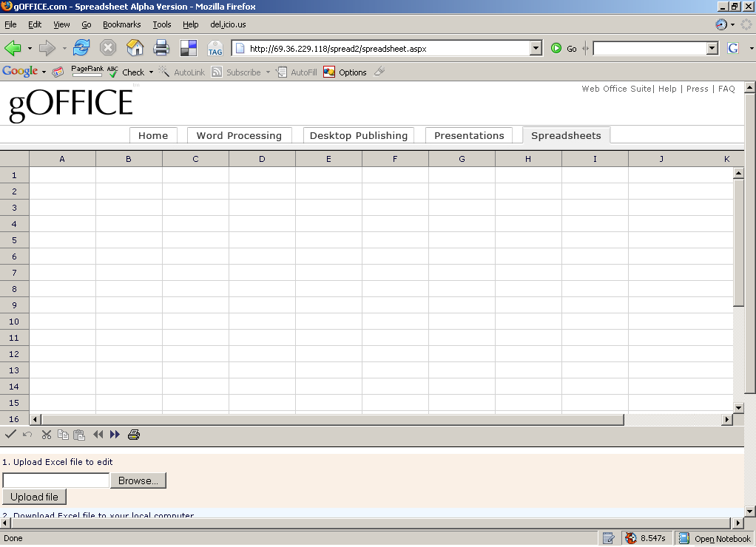
Task: Click the Cut scissors icon
Action: [47, 435]
